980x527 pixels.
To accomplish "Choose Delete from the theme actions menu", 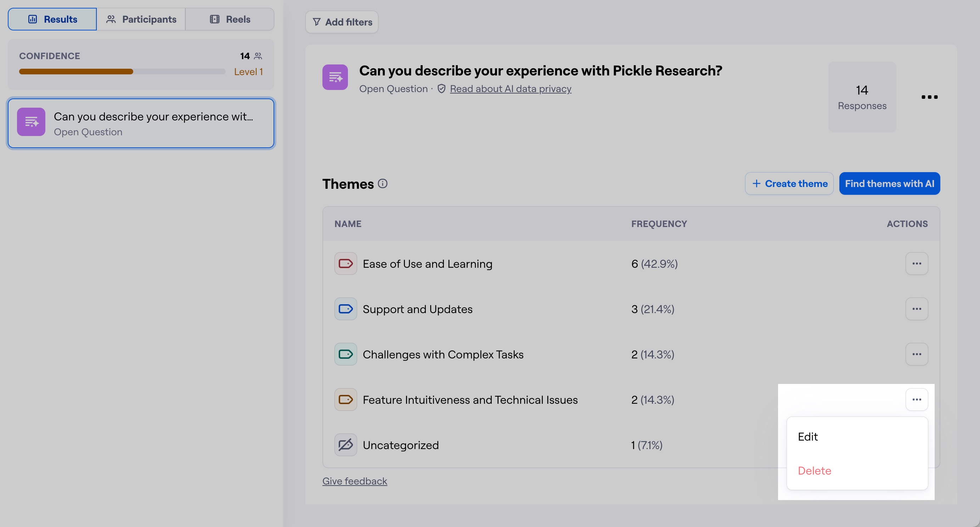I will click(x=857, y=471).
